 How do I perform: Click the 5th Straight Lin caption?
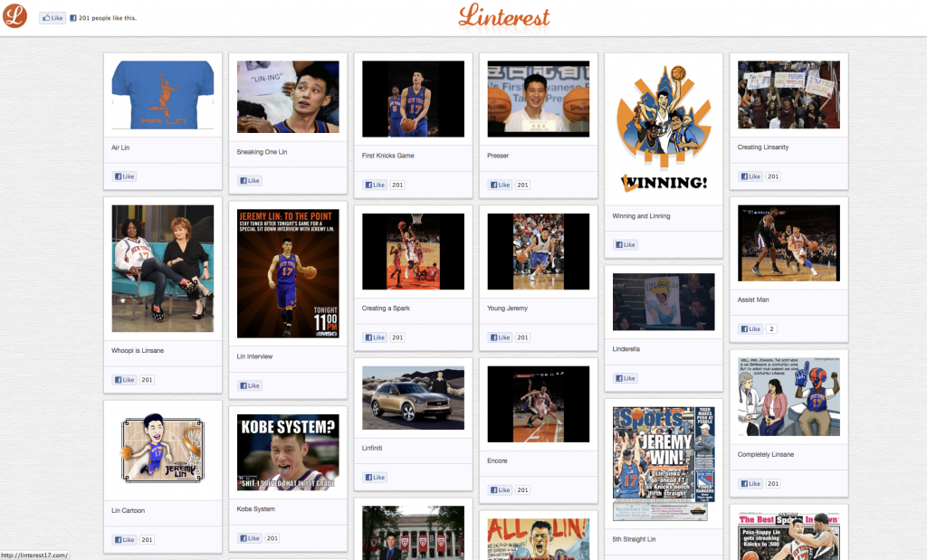tap(634, 539)
